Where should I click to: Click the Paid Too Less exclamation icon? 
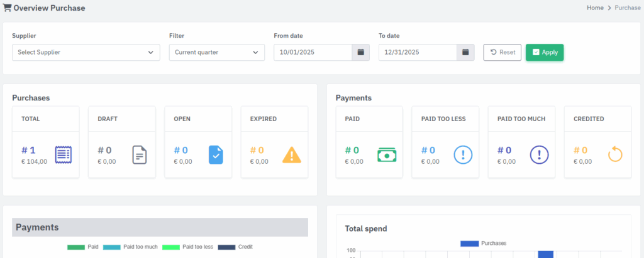(464, 154)
